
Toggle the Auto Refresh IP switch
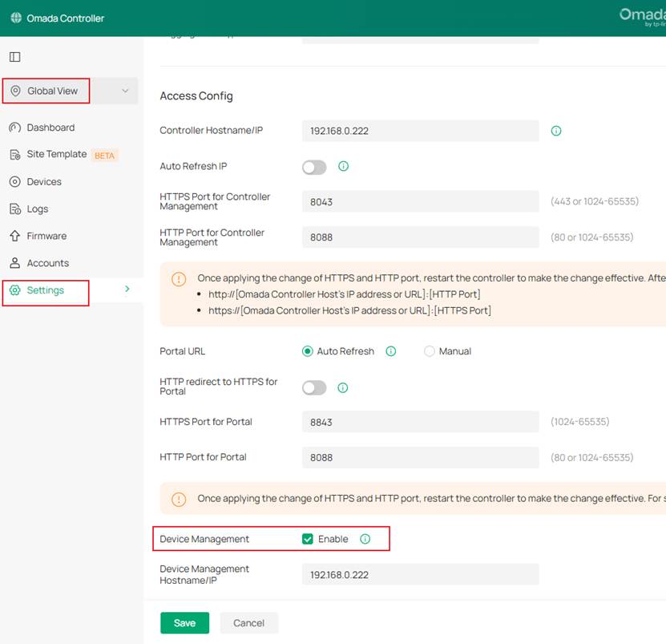click(x=314, y=167)
